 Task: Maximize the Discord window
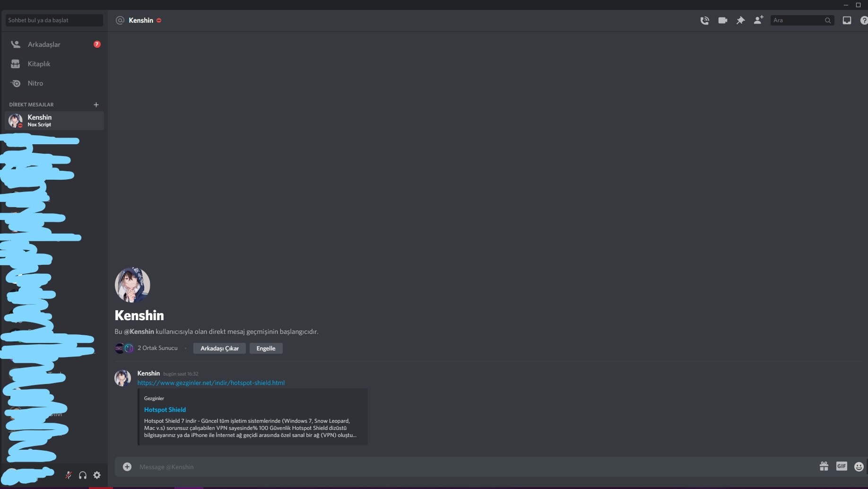click(859, 5)
